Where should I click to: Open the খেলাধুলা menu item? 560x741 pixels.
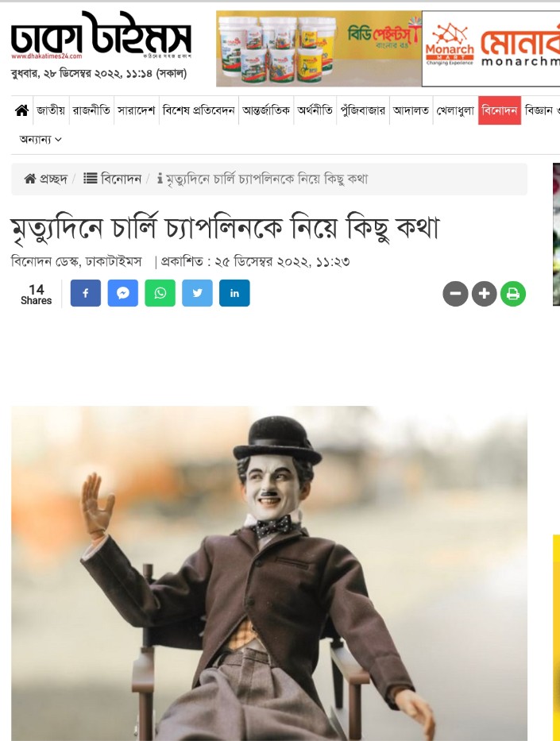click(x=455, y=110)
